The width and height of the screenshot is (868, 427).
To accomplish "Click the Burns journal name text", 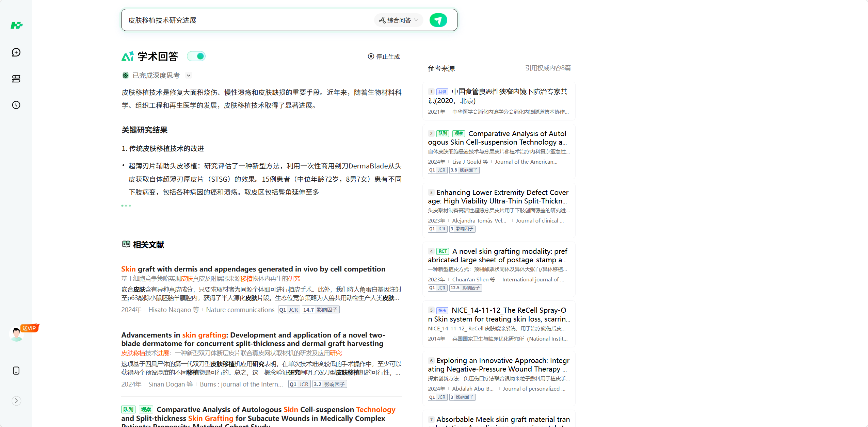I will [x=241, y=384].
